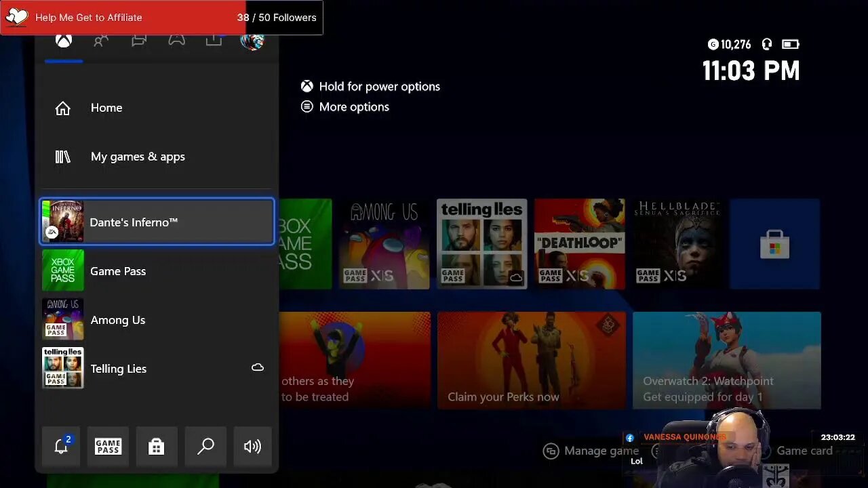Open audio volume speaker icon
This screenshot has height=488, width=868.
[252, 446]
